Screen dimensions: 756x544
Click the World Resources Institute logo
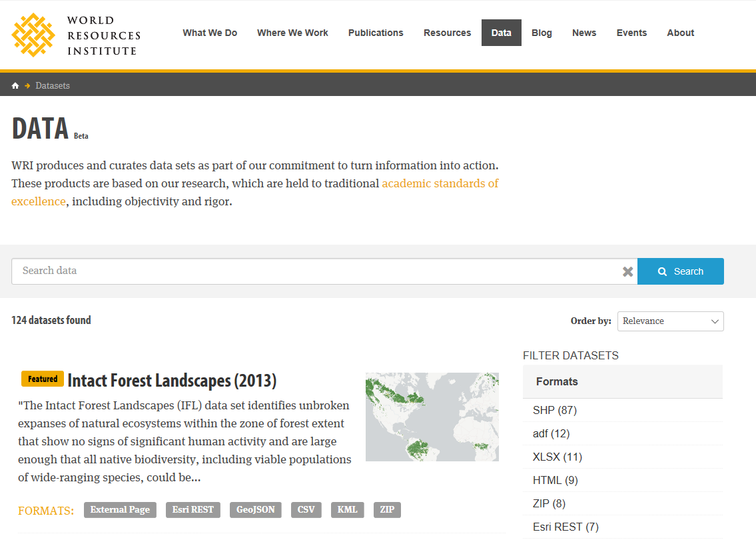click(x=76, y=35)
